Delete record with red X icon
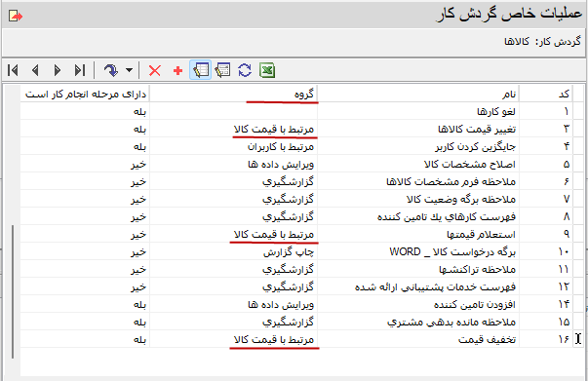Screen dimensions: 588x381 [x=154, y=70]
